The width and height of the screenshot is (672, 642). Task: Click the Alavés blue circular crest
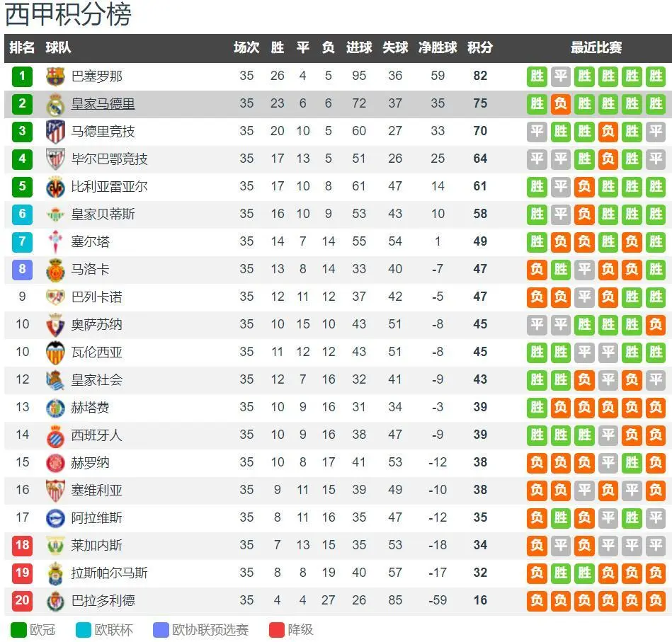pos(55,518)
